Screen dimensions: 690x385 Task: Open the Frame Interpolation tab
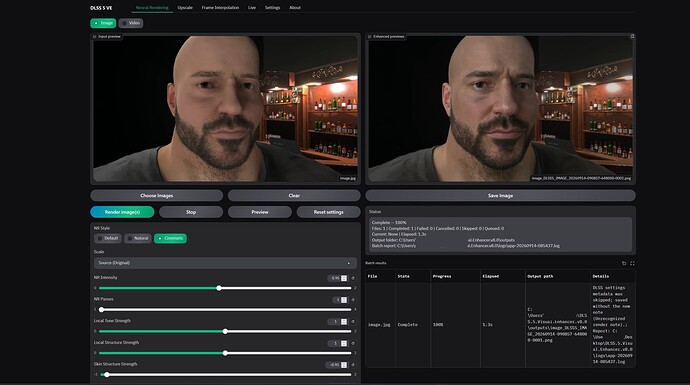220,7
